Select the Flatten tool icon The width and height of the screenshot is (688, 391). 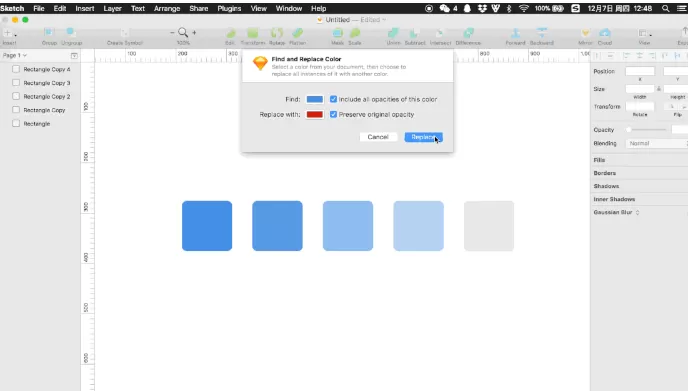click(x=297, y=33)
